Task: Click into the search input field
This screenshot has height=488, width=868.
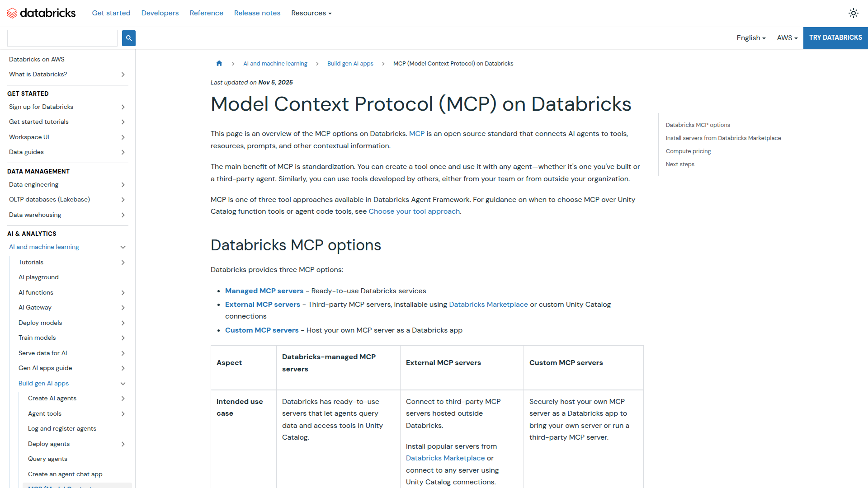Action: coord(62,38)
